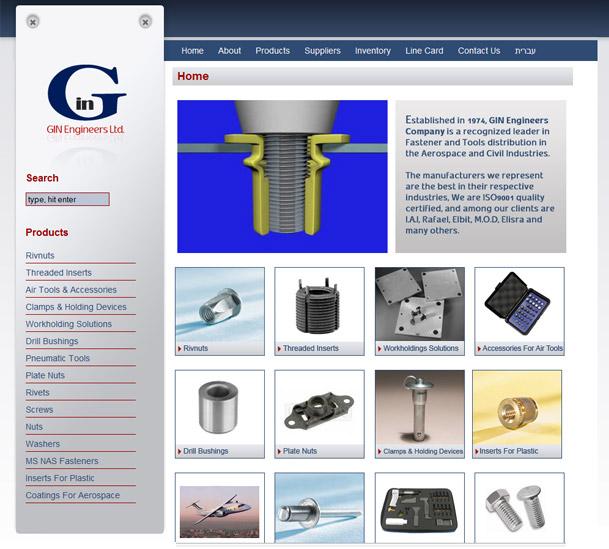
Task: Open the Screws sidebar link
Action: click(x=39, y=409)
